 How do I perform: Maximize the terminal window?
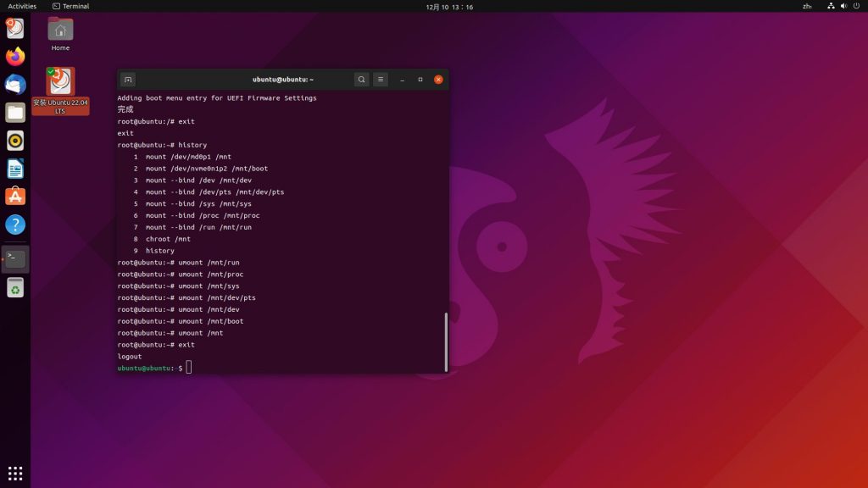point(420,80)
